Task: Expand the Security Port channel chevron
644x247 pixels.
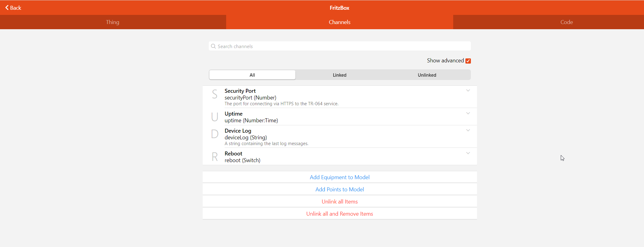Action: (468, 91)
